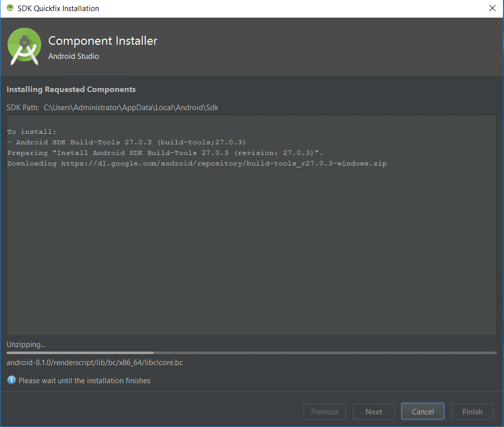Click the Downloading build-tools URL line
The width and height of the screenshot is (504, 427).
(196, 163)
